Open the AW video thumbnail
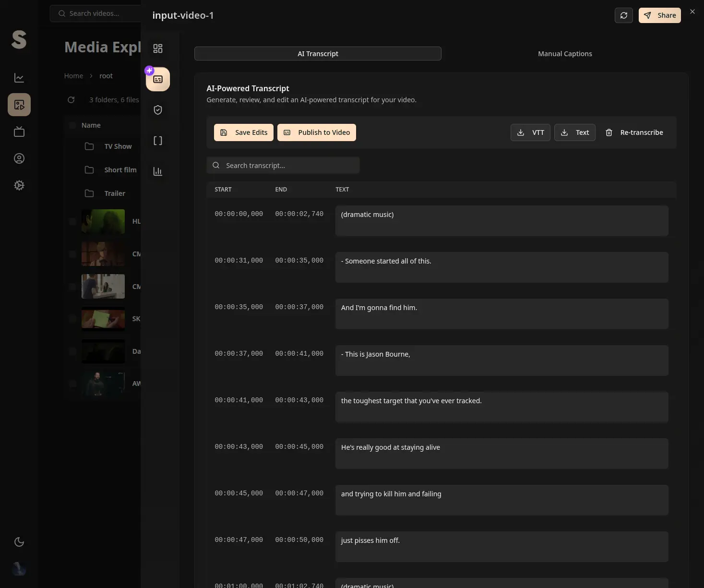704x588 pixels. [103, 384]
